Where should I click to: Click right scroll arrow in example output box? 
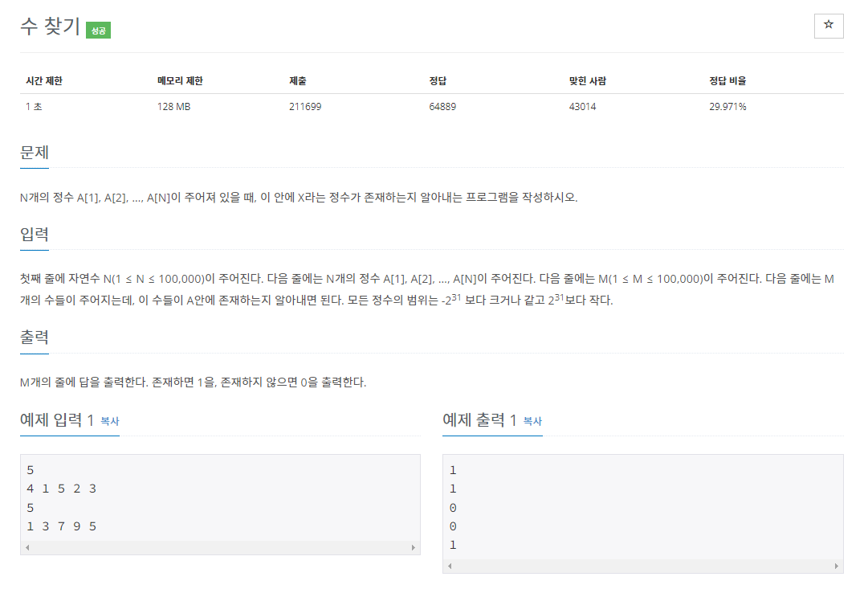[x=837, y=566]
